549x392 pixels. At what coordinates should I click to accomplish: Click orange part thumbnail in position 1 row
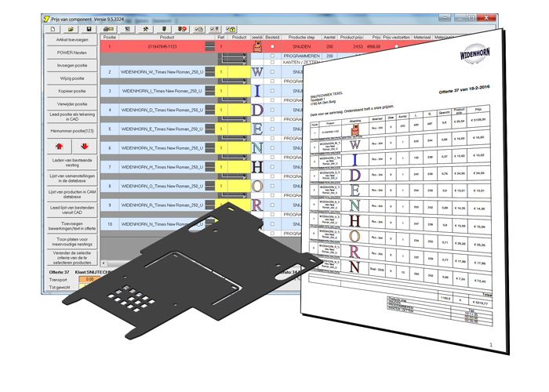257,46
